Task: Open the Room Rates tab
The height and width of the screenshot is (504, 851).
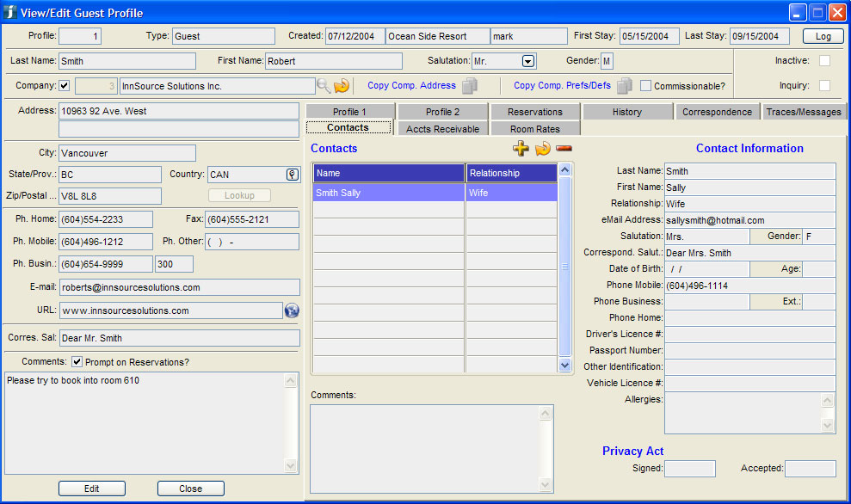Action: pyautogui.click(x=535, y=129)
